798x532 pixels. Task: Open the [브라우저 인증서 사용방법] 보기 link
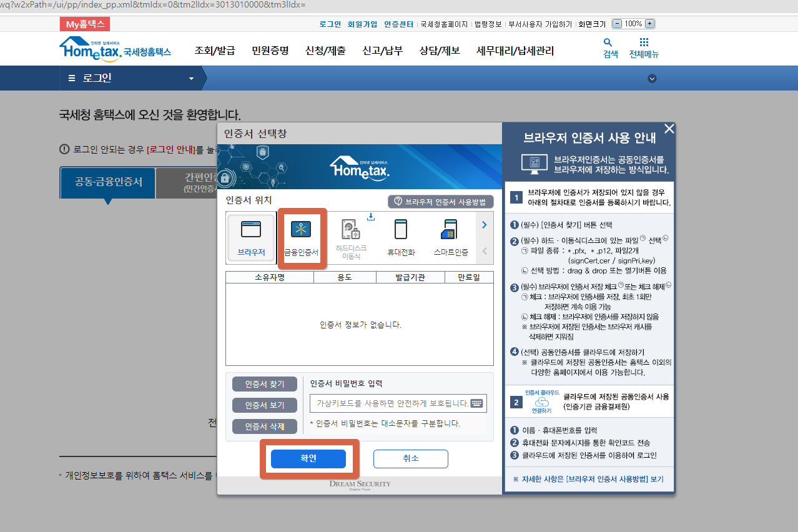click(x=588, y=479)
